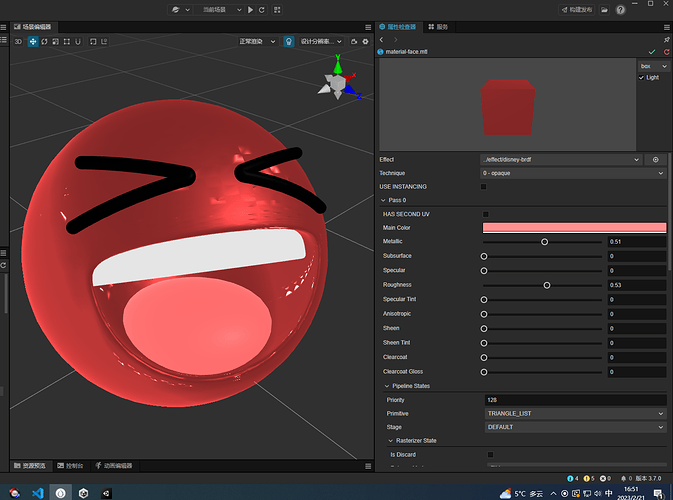Toggle the scene light bulb icon
The image size is (673, 500).
click(289, 42)
